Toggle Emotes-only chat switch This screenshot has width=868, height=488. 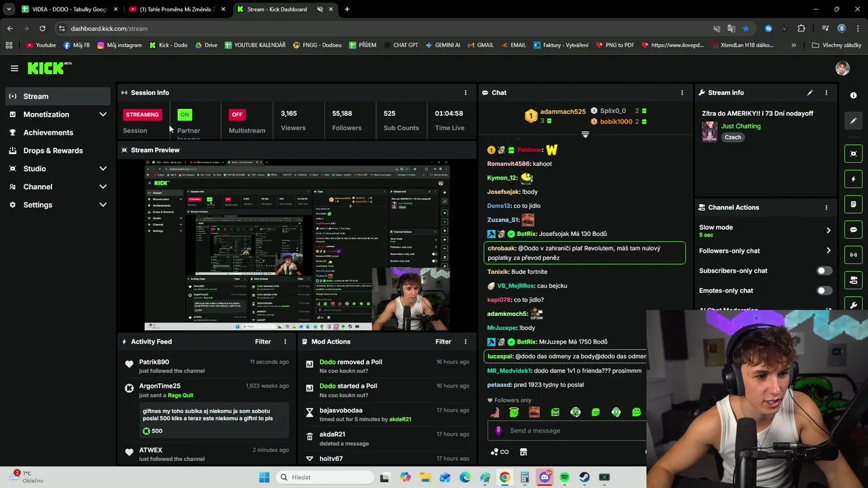[x=824, y=291]
